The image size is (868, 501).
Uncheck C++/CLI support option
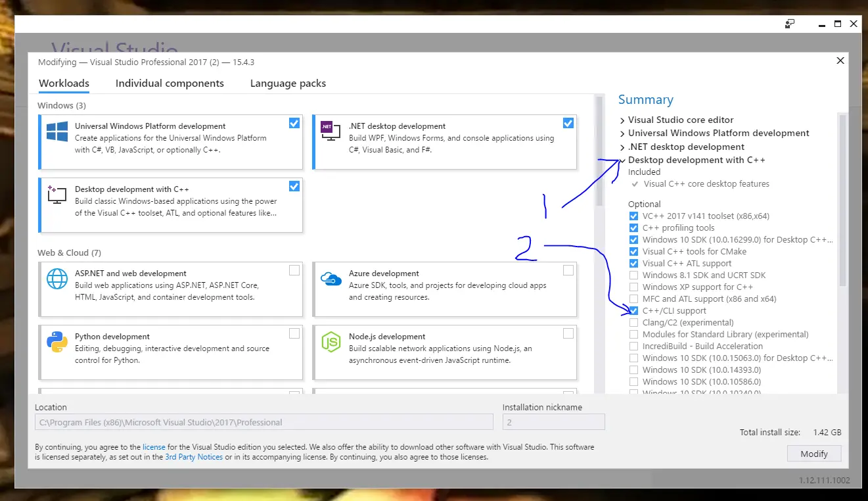pos(633,310)
